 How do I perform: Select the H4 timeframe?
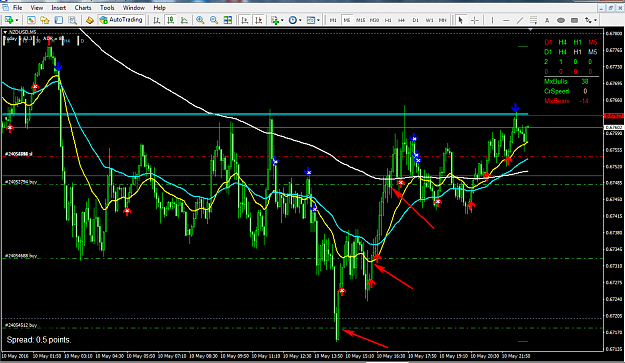(401, 20)
